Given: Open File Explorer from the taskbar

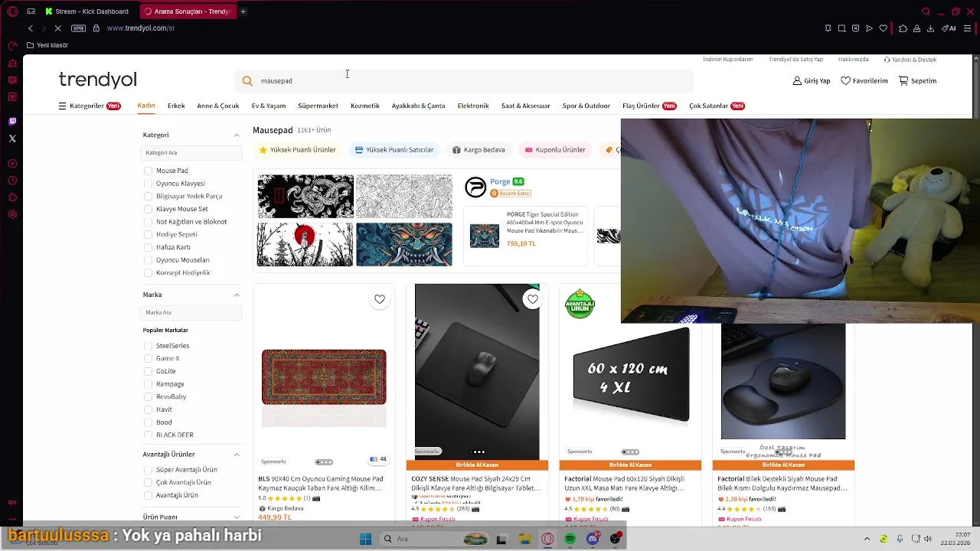Looking at the screenshot, I should [x=524, y=539].
